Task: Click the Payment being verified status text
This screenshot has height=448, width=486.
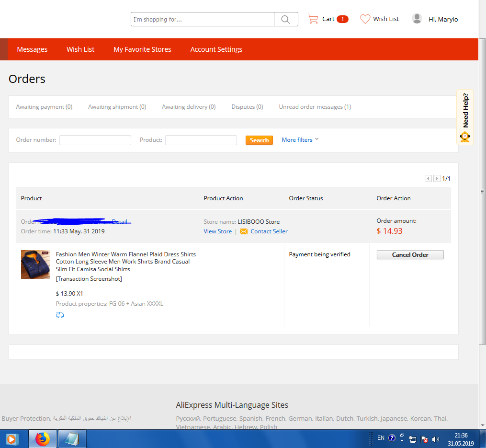Action: (319, 254)
